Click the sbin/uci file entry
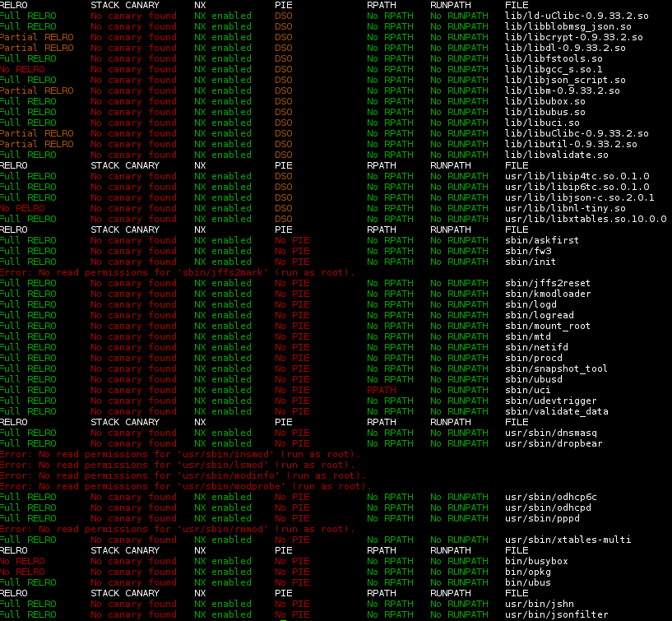Viewport: 672px width, 621px height. click(527, 391)
